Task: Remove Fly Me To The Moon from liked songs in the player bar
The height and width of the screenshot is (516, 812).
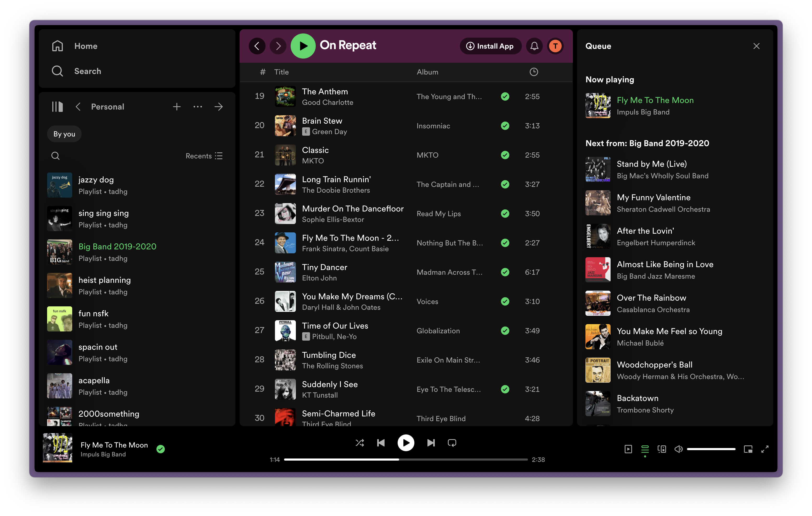Action: click(161, 449)
